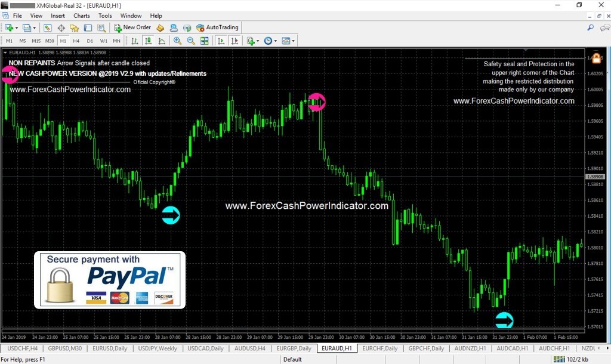Open the Tools menu

pyautogui.click(x=105, y=16)
